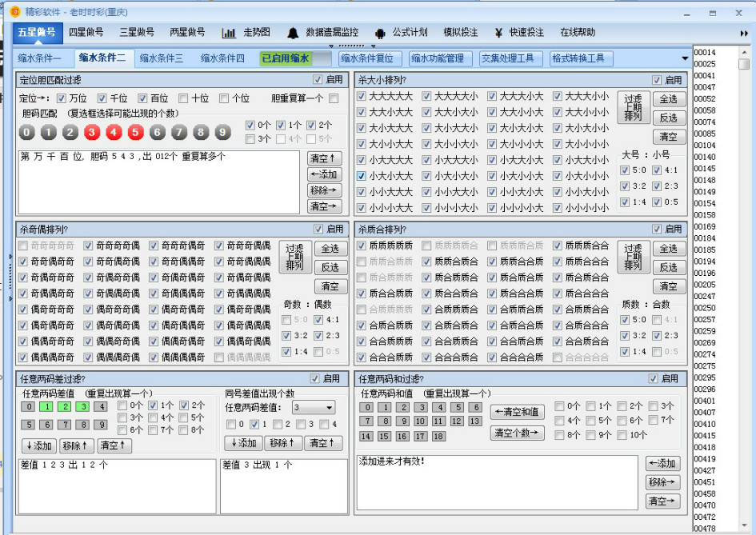Select digit ball 7 in 胆码匹配

[178, 132]
